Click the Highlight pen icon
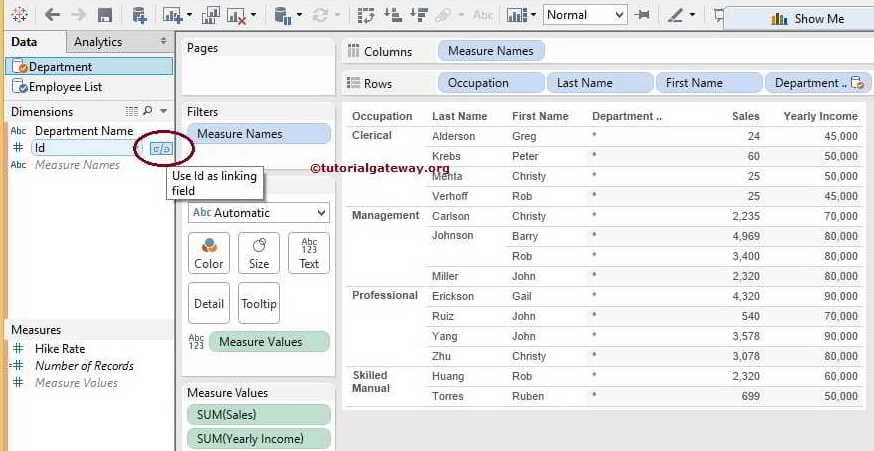Image resolution: width=874 pixels, height=451 pixels. pyautogui.click(x=676, y=16)
